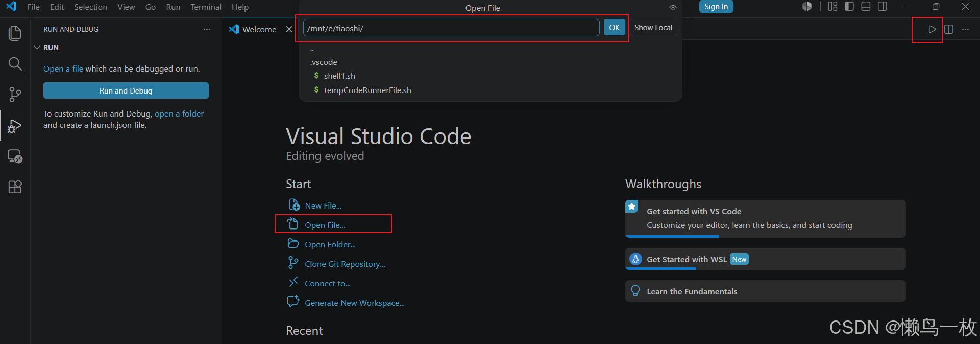
Task: Open Customize Layout control
Action: pos(832,7)
